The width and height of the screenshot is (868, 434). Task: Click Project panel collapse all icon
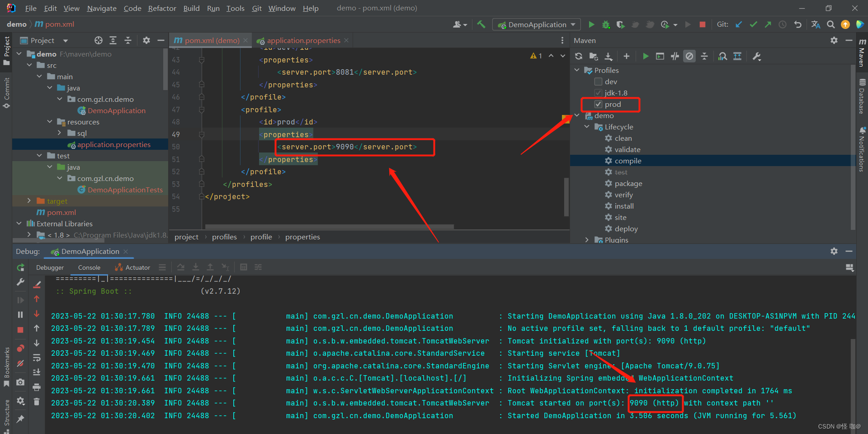(128, 40)
